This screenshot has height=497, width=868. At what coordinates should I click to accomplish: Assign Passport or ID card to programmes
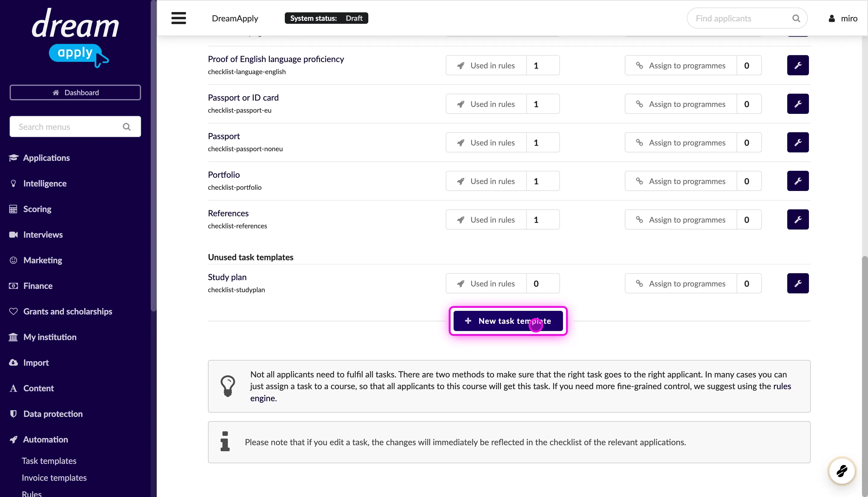(693, 104)
